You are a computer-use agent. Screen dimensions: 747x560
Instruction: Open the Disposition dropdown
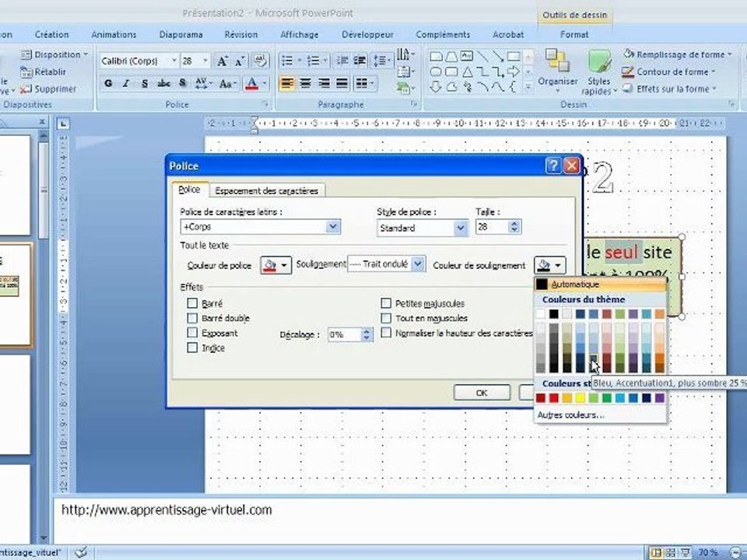[x=54, y=54]
